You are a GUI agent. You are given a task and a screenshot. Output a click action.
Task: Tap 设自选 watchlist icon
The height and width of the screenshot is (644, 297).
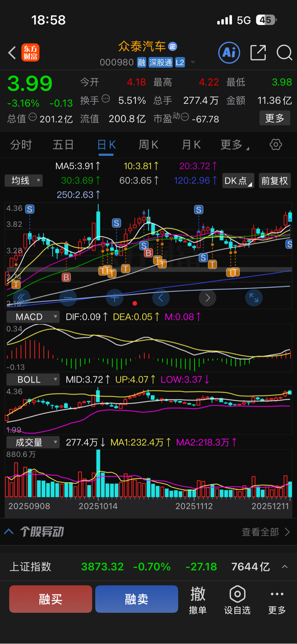click(237, 600)
